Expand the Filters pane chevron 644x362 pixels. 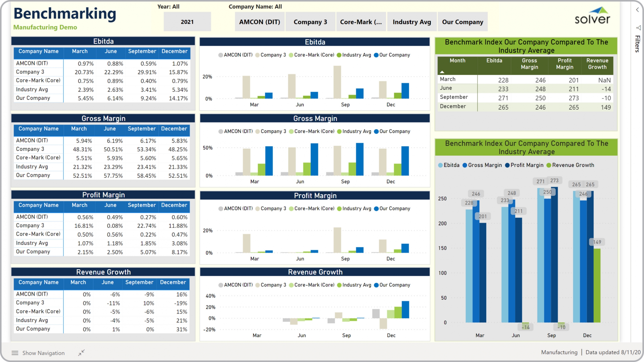coord(637,10)
